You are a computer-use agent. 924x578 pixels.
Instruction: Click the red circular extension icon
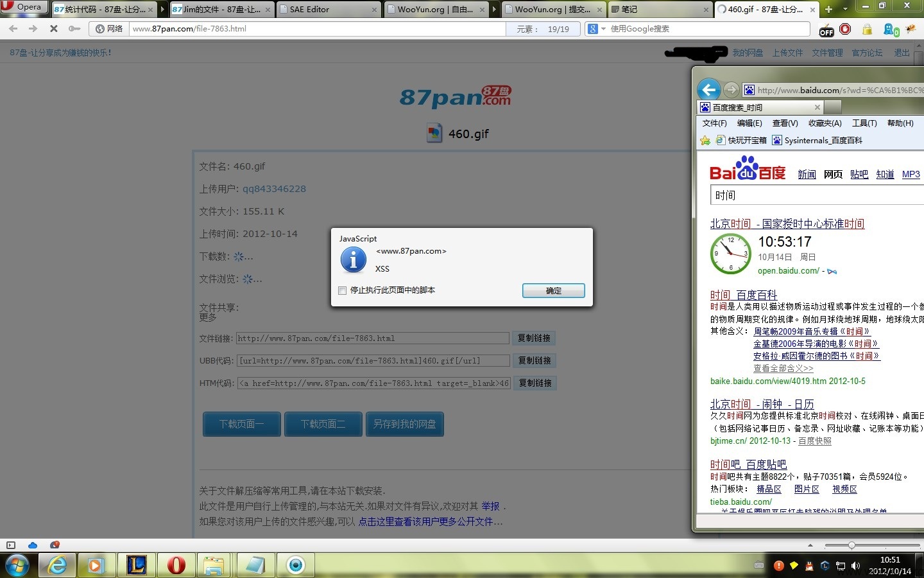[x=845, y=29]
